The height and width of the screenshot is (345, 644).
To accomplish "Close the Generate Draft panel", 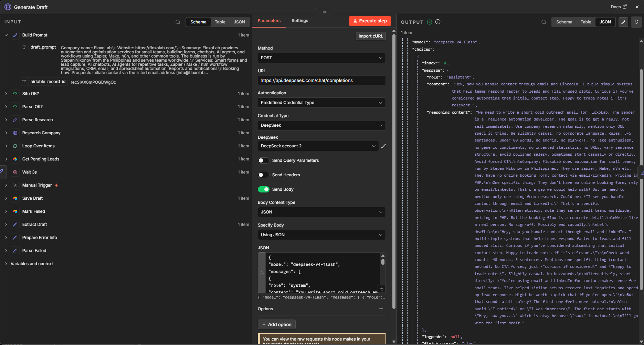I will pyautogui.click(x=637, y=7).
